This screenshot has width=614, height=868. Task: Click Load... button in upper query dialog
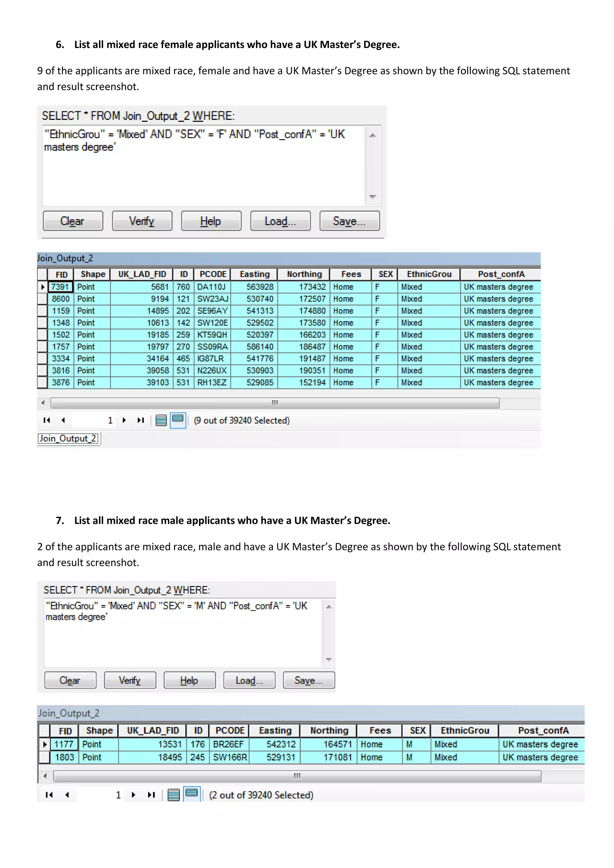click(x=280, y=221)
